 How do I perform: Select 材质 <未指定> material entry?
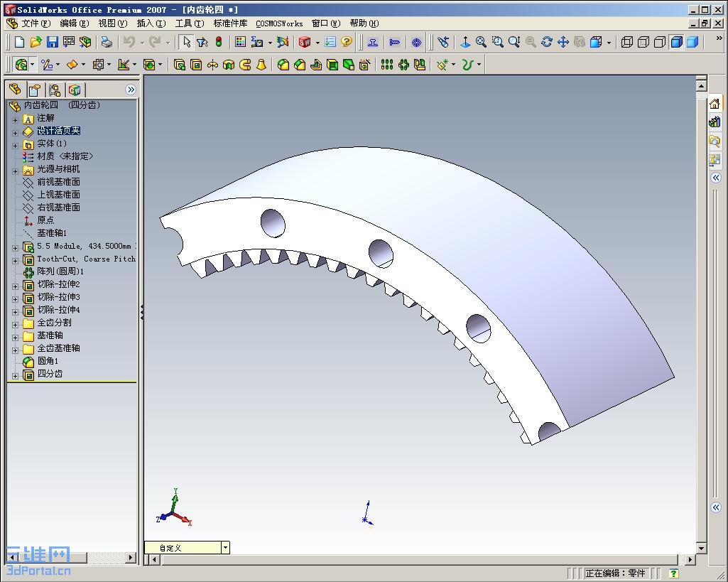click(x=65, y=156)
